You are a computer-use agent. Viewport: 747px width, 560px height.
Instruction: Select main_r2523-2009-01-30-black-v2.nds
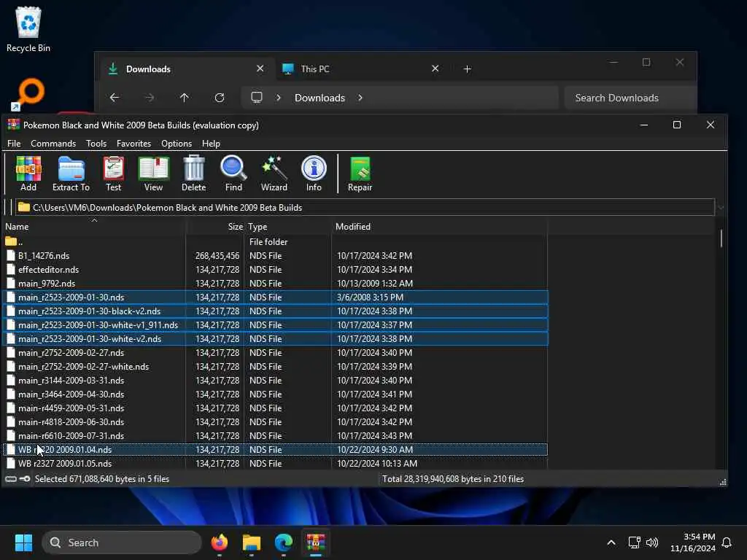[275, 311]
